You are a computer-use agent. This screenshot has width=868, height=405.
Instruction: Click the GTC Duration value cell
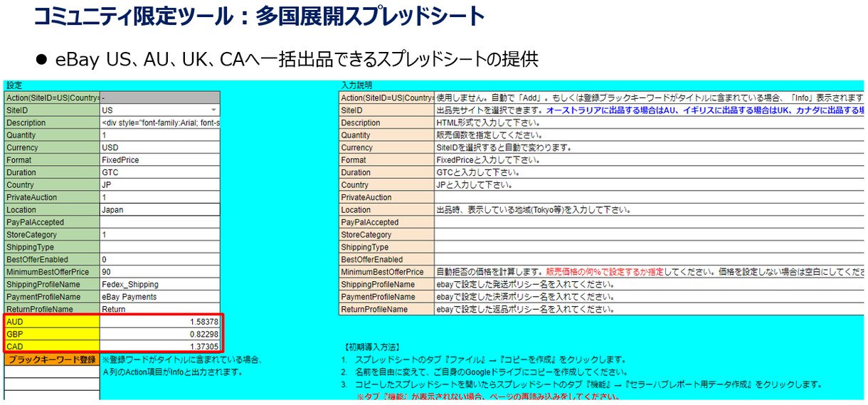[160, 172]
